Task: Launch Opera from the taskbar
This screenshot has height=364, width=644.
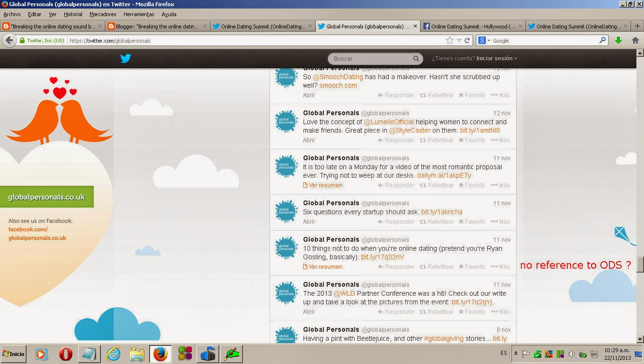Action: [65, 354]
